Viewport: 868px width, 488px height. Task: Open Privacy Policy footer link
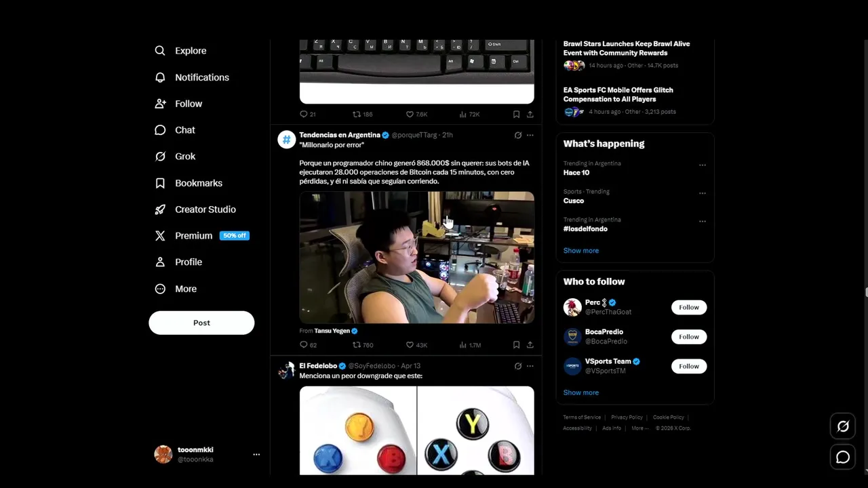[x=627, y=418]
